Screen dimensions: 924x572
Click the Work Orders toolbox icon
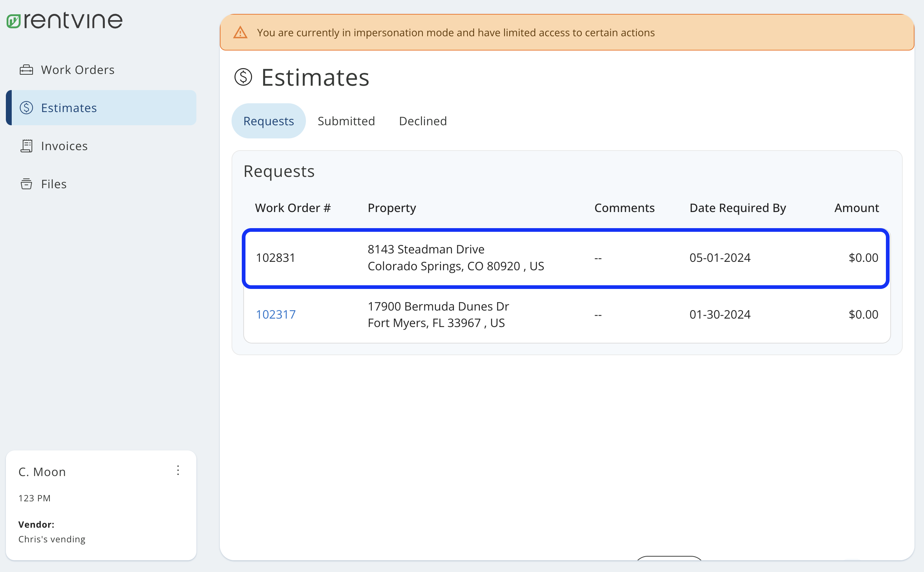point(26,70)
